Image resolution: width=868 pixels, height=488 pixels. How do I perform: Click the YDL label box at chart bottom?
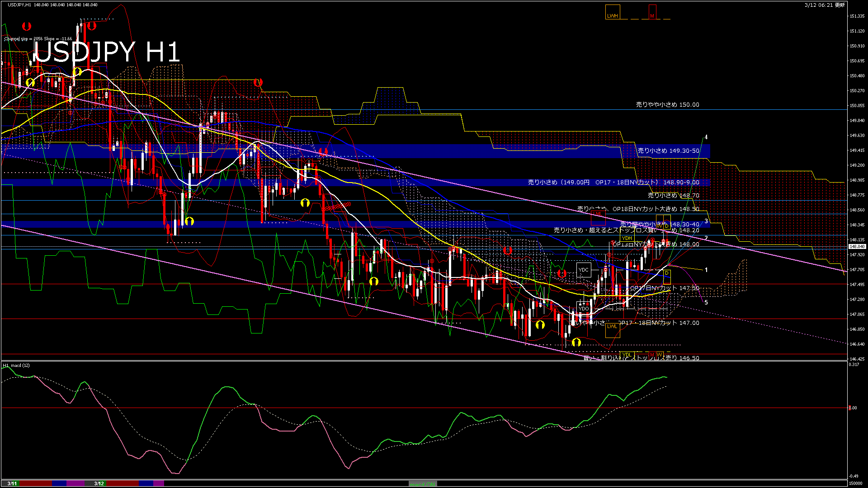627,355
